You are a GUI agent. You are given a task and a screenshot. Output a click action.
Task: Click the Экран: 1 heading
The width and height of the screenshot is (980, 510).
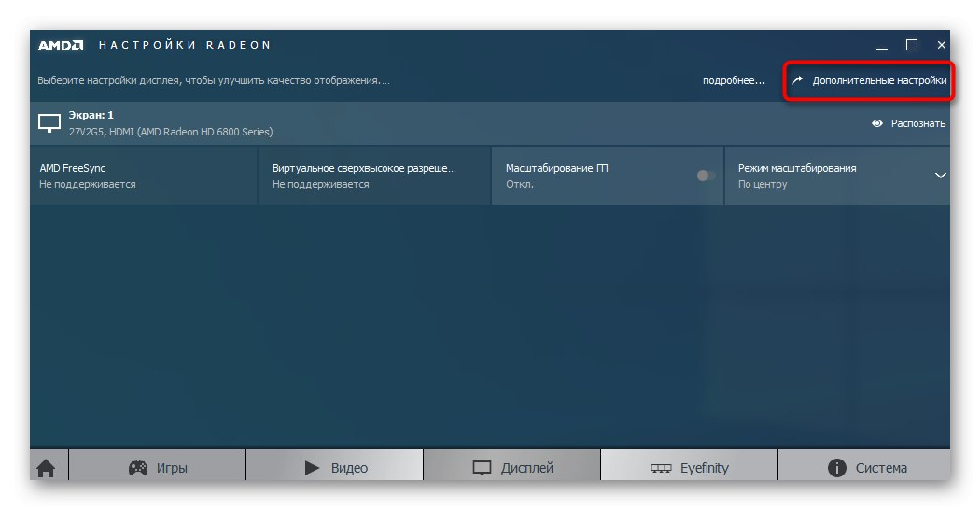pos(91,115)
